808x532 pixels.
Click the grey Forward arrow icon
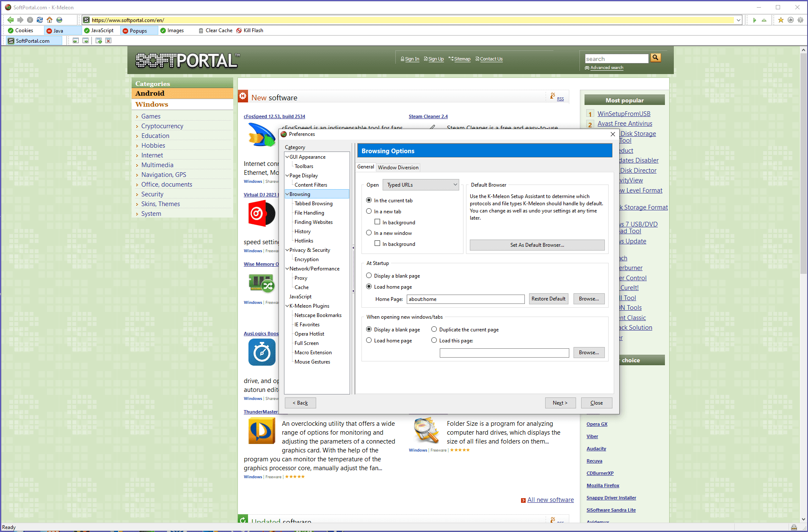pyautogui.click(x=20, y=20)
